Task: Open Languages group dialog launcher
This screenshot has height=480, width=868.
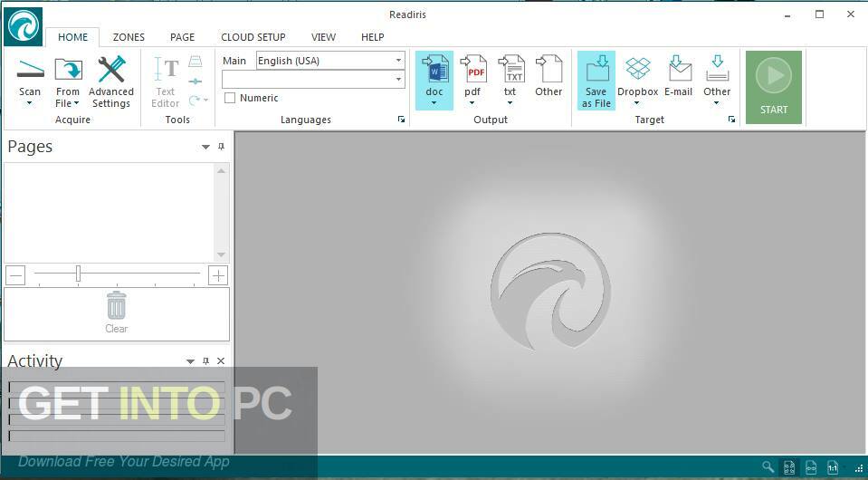Action: tap(401, 120)
